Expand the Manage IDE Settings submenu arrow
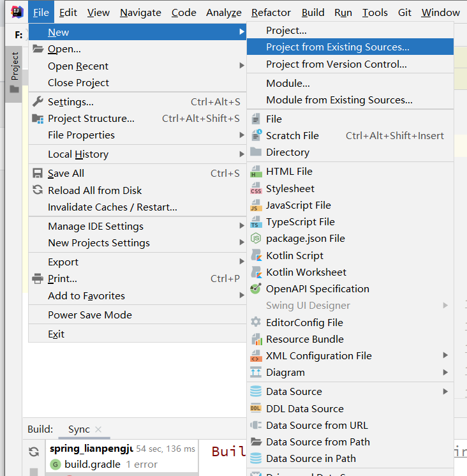This screenshot has height=476, width=467. tap(242, 225)
